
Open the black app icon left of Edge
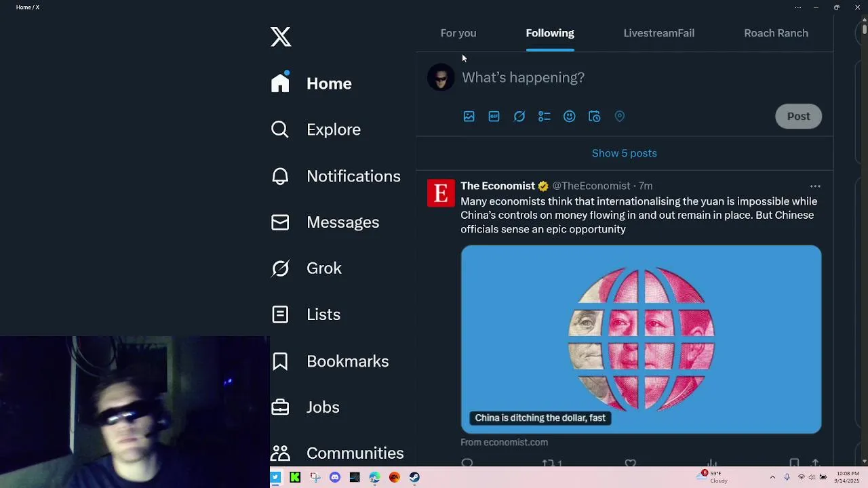pos(355,477)
